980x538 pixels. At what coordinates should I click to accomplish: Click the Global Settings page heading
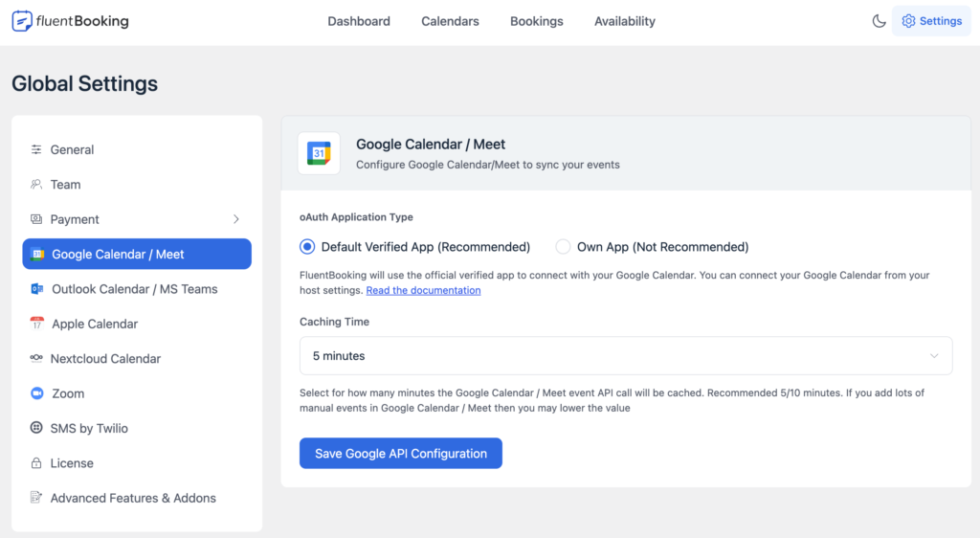(84, 83)
